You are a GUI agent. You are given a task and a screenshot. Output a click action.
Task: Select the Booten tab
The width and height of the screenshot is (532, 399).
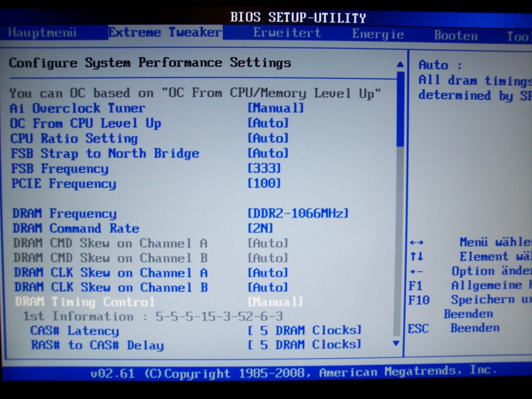[456, 35]
